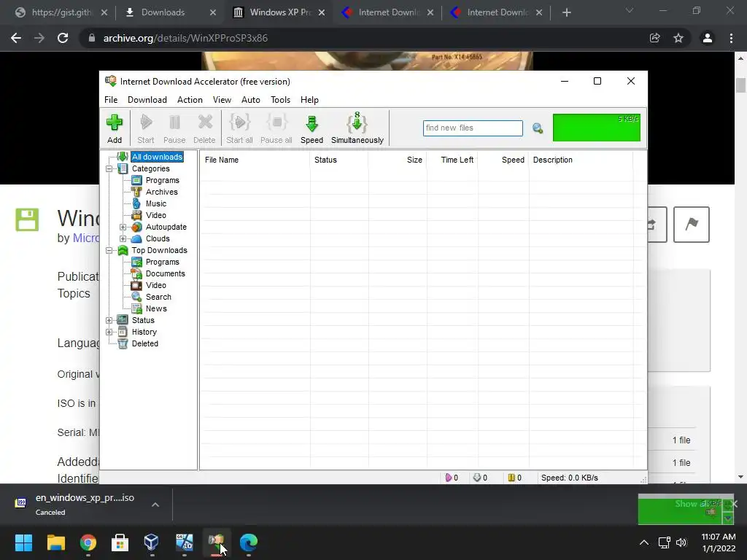The height and width of the screenshot is (560, 747).
Task: Sort by the Speed column header
Action: pos(503,160)
